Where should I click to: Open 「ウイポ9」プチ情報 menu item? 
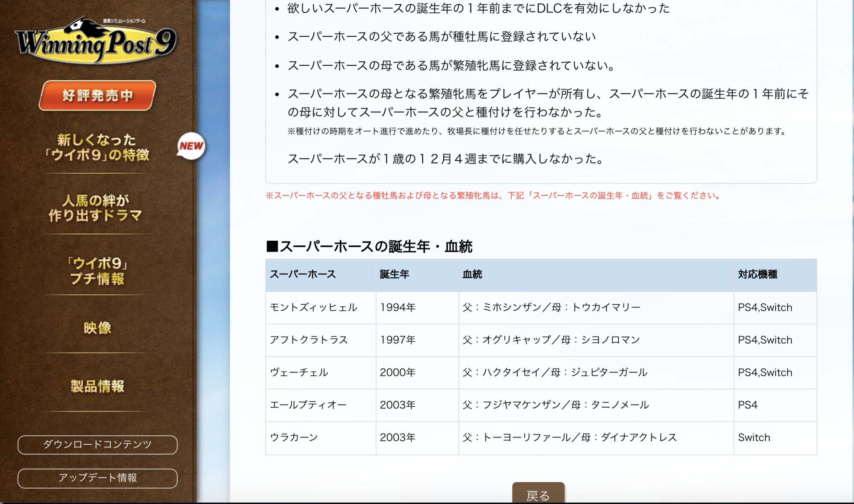(97, 271)
